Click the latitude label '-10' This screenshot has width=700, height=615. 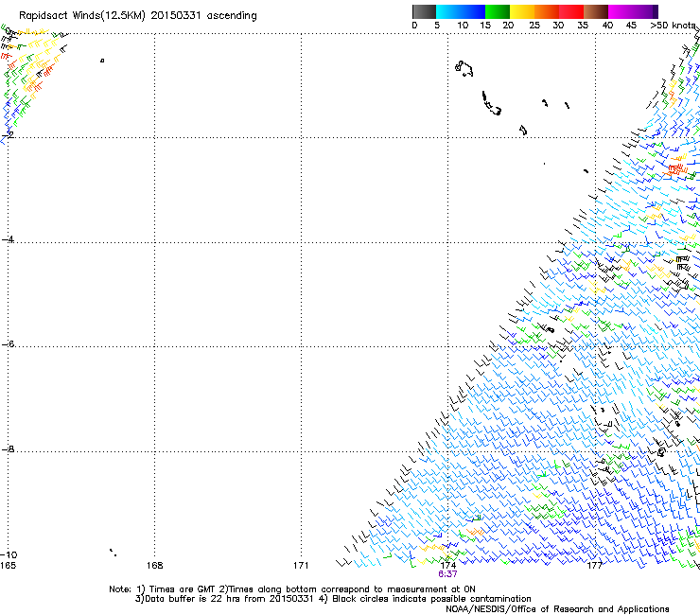[9, 555]
